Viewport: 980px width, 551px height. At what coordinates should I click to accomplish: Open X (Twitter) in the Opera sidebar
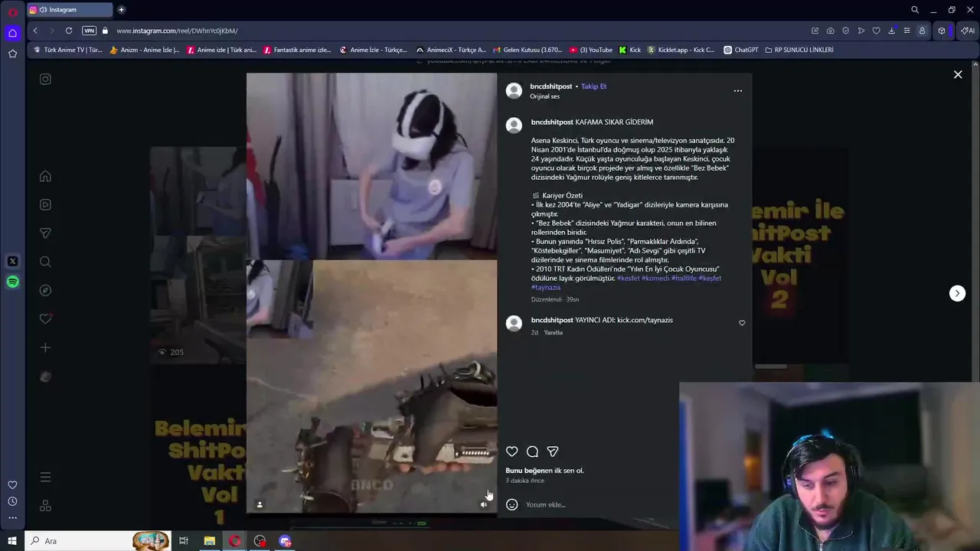click(12, 261)
